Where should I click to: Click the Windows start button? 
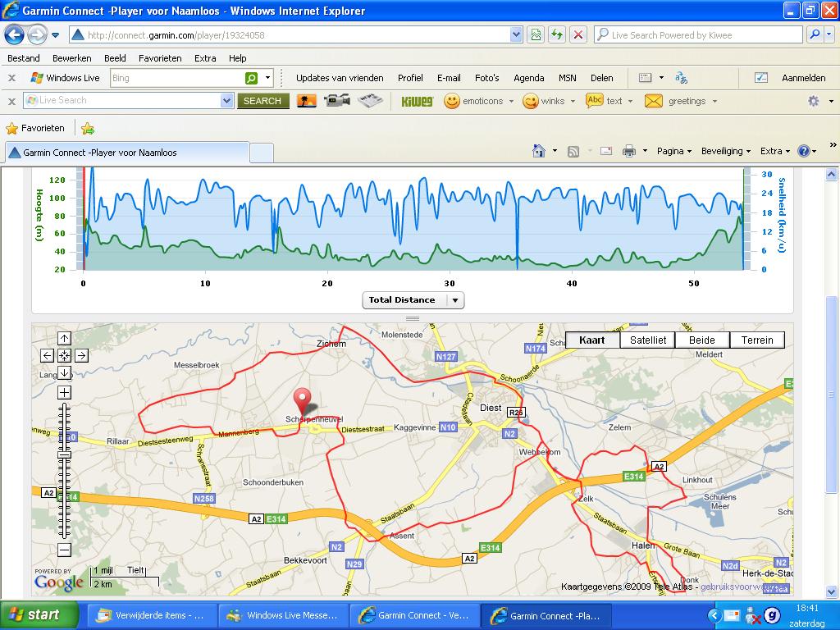(x=39, y=615)
